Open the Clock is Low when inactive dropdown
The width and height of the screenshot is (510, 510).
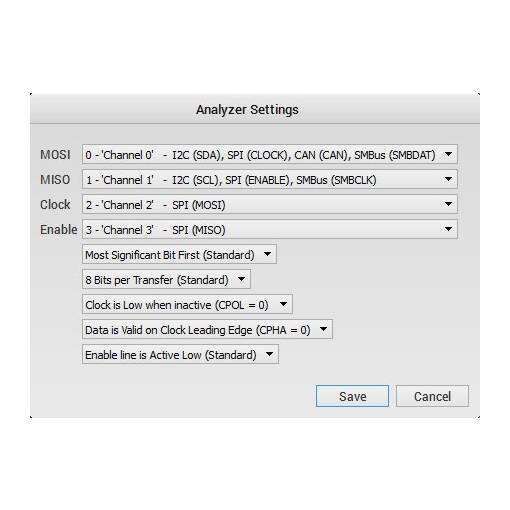pyautogui.click(x=187, y=304)
